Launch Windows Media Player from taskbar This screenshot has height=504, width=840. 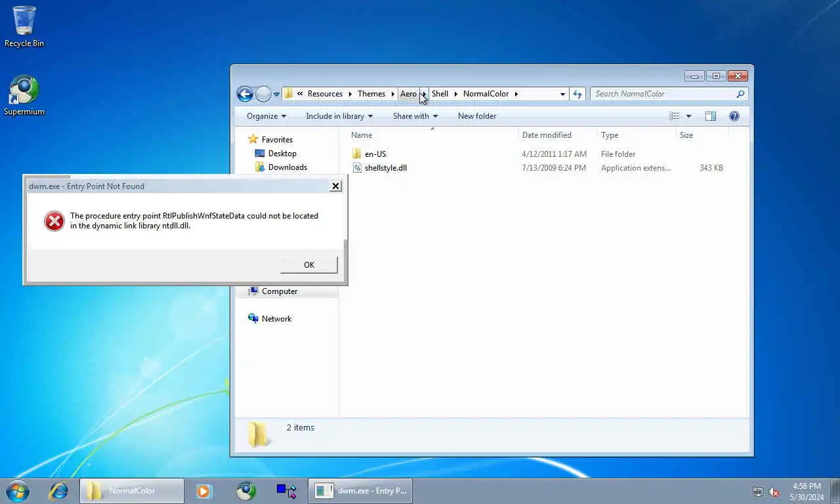(203, 491)
